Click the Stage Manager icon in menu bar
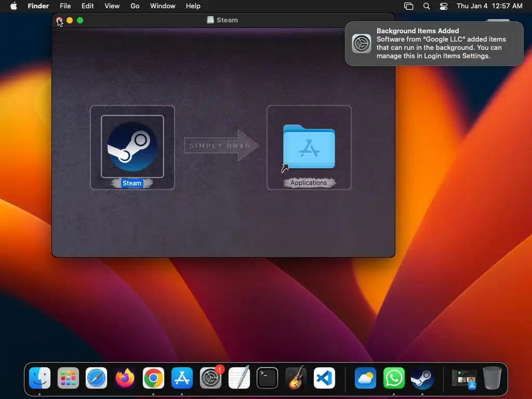This screenshot has width=532, height=399. (x=408, y=6)
